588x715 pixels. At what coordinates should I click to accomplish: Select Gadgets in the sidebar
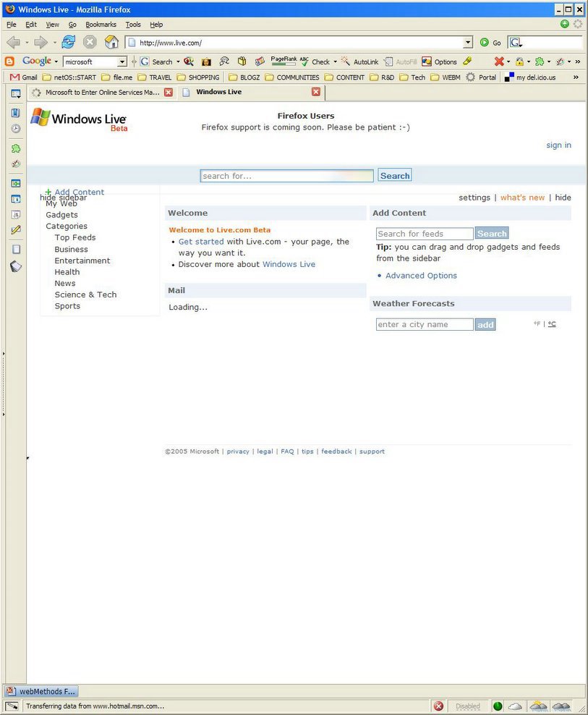[61, 215]
